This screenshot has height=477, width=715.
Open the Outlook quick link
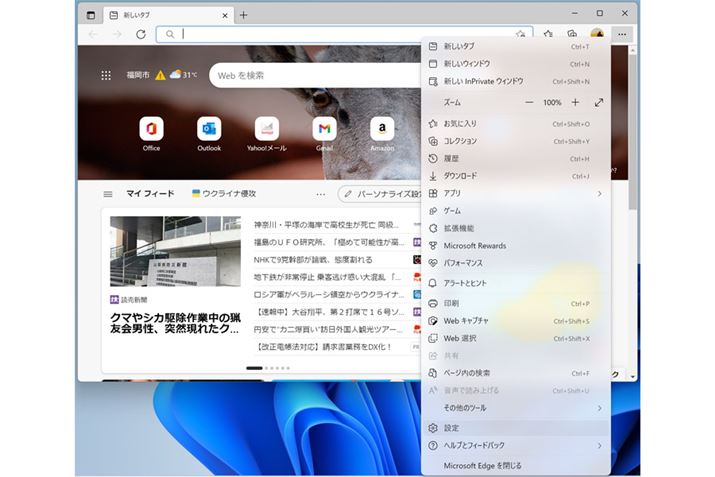point(209,129)
